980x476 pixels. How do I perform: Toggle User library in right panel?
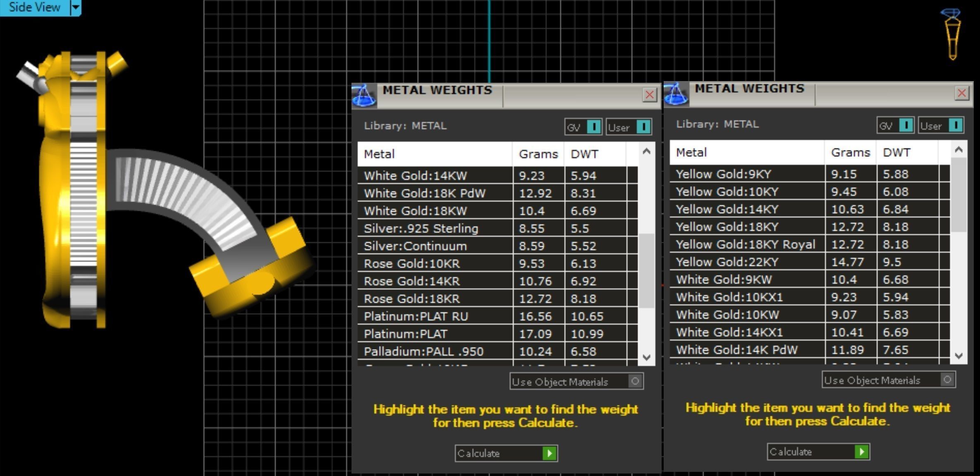[955, 125]
